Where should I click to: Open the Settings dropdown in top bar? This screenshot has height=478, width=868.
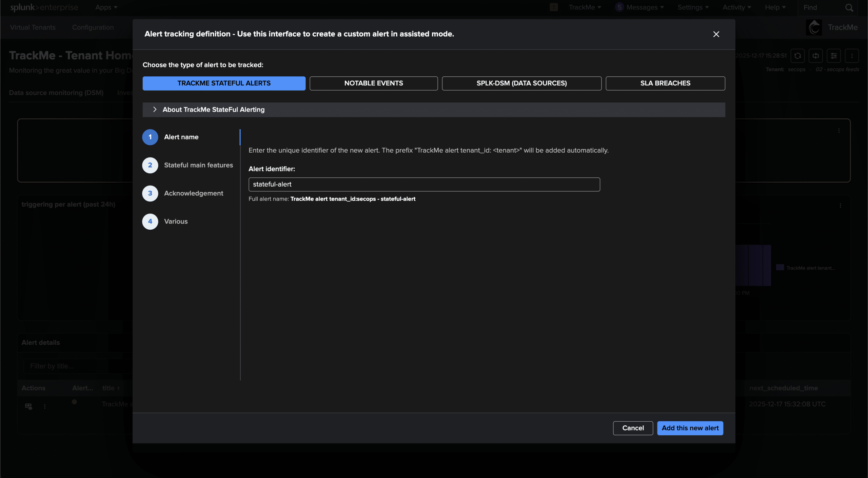tap(693, 7)
